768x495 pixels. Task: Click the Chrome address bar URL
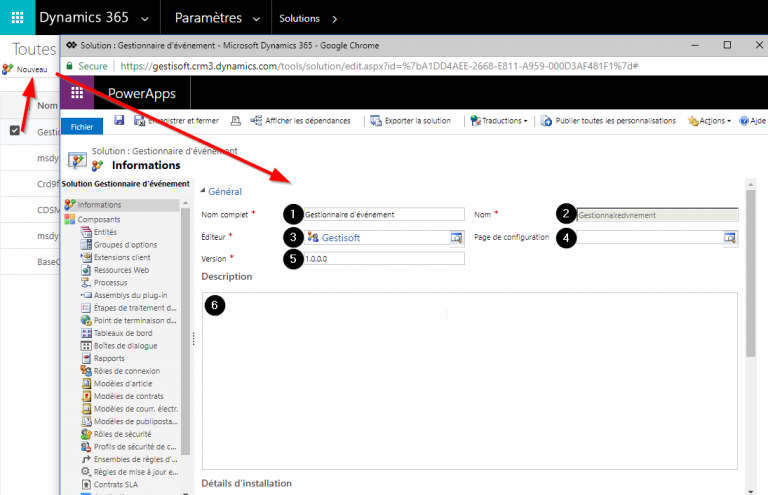[379, 66]
